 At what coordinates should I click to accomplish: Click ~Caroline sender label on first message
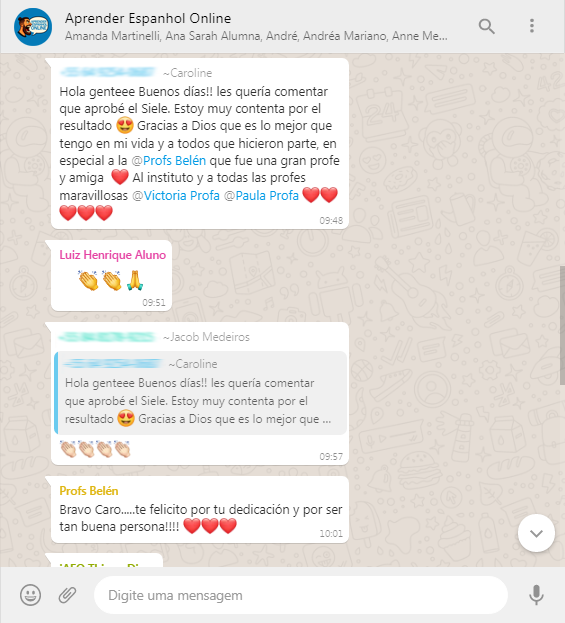pos(187,73)
